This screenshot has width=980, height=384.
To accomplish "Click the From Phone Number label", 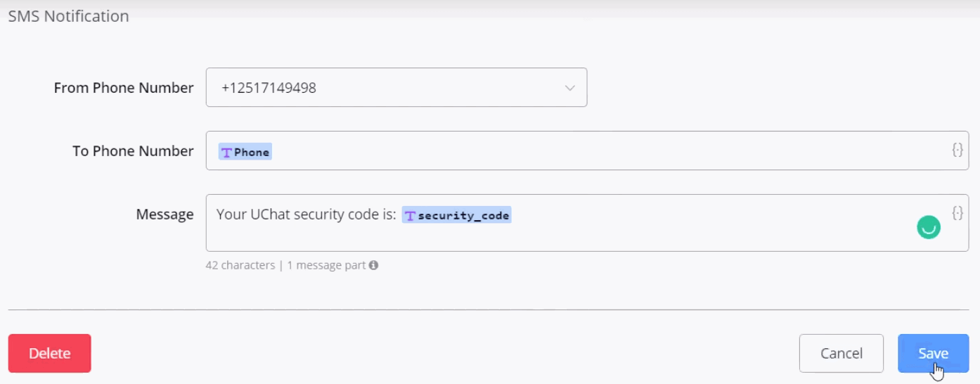I will 124,88.
